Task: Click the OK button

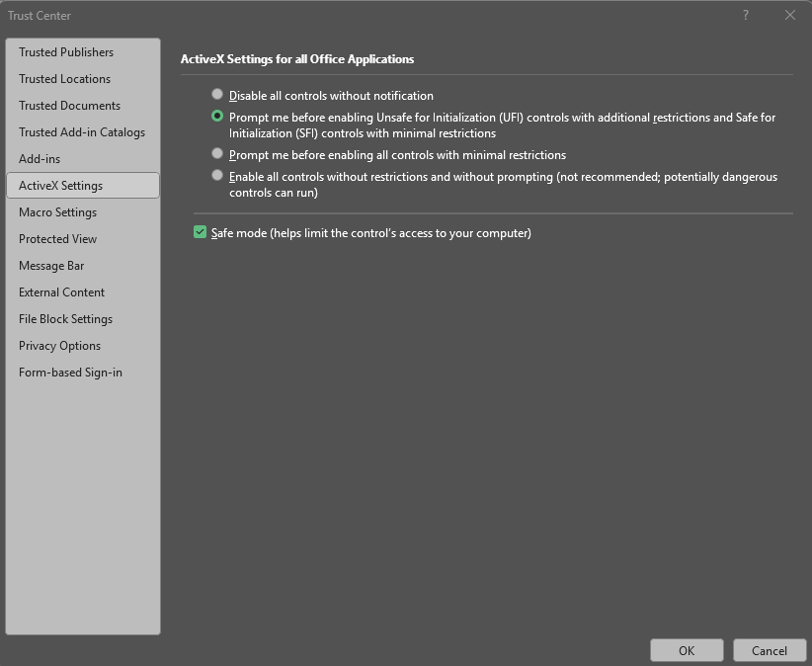Action: click(687, 650)
